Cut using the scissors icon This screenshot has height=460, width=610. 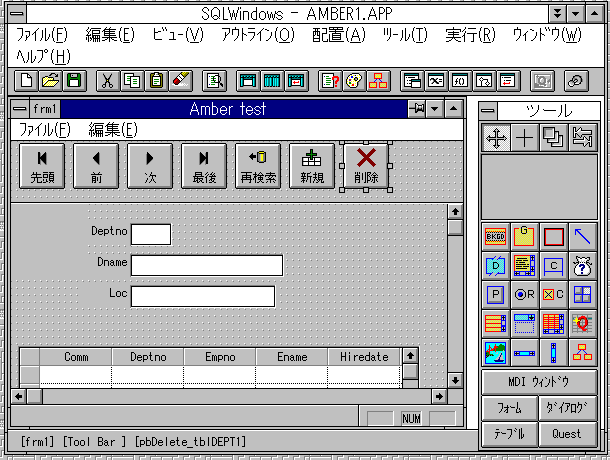coord(108,81)
